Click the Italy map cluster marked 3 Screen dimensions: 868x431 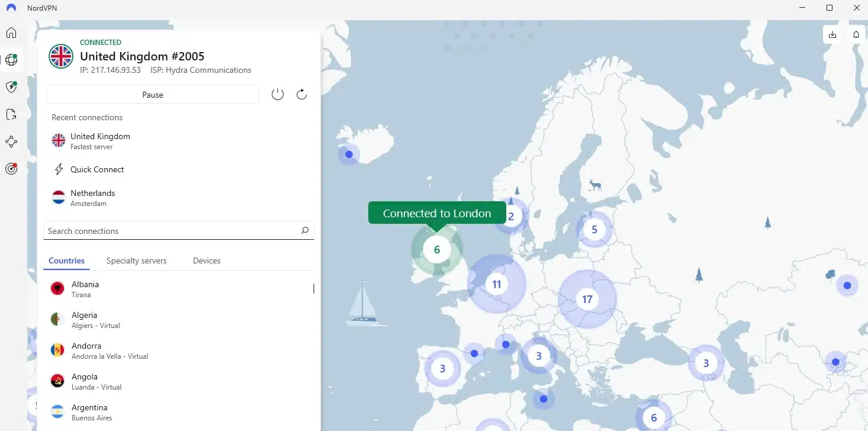538,356
